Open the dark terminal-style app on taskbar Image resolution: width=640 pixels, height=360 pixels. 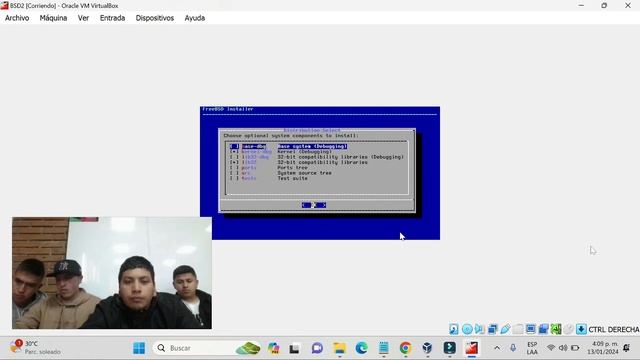(x=449, y=348)
